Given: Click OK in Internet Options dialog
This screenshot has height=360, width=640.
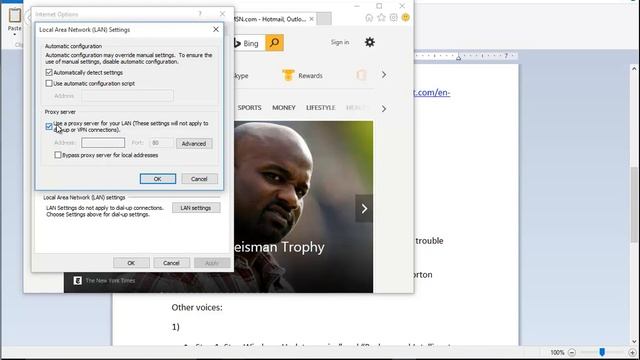Looking at the screenshot, I should 131,263.
